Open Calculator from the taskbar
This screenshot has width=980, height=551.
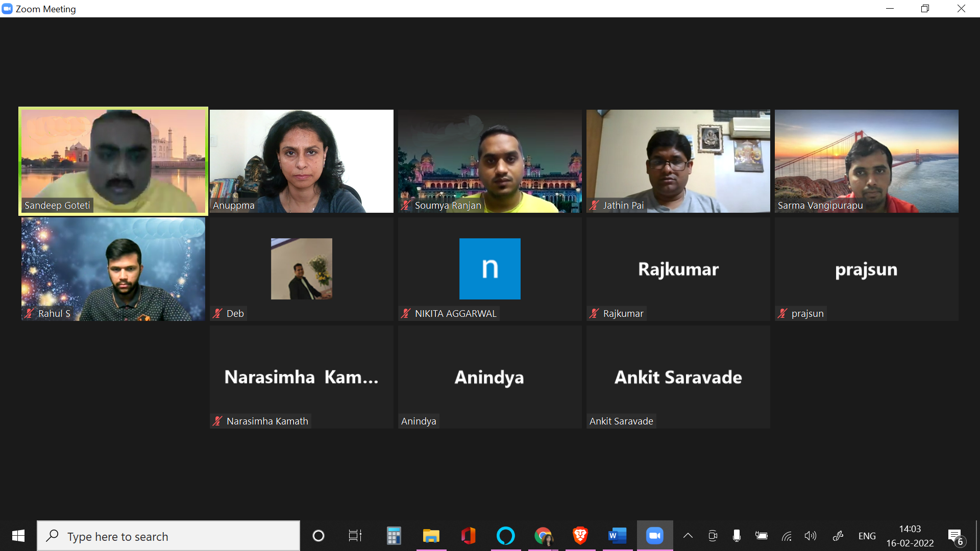coord(394,536)
